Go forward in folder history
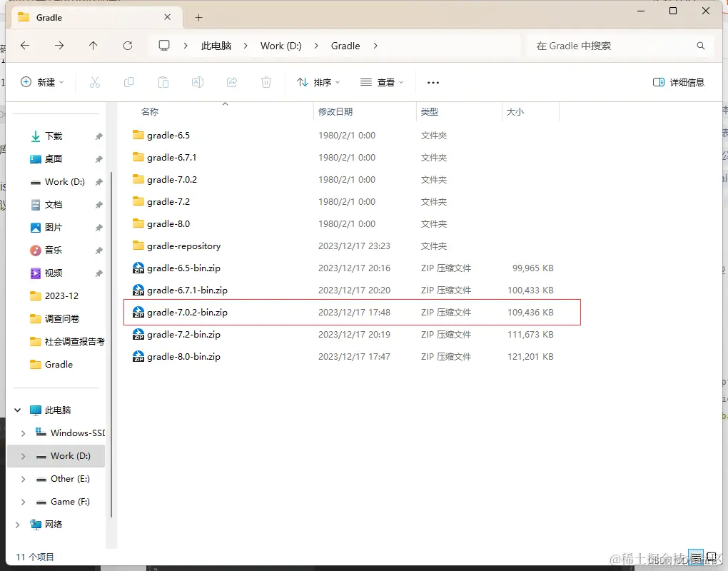Screen dimensions: 728x571 pyautogui.click(x=59, y=46)
